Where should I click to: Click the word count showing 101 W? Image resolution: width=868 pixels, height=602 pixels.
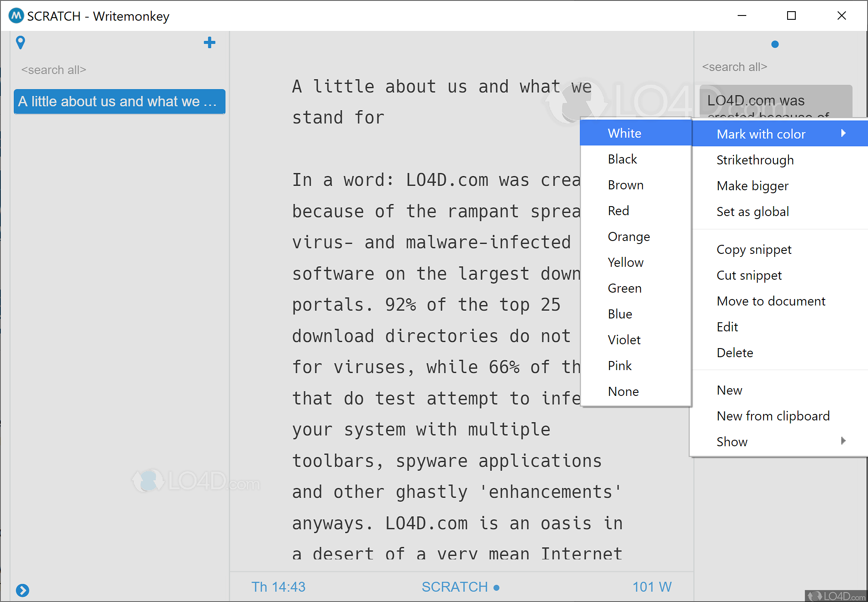click(652, 587)
